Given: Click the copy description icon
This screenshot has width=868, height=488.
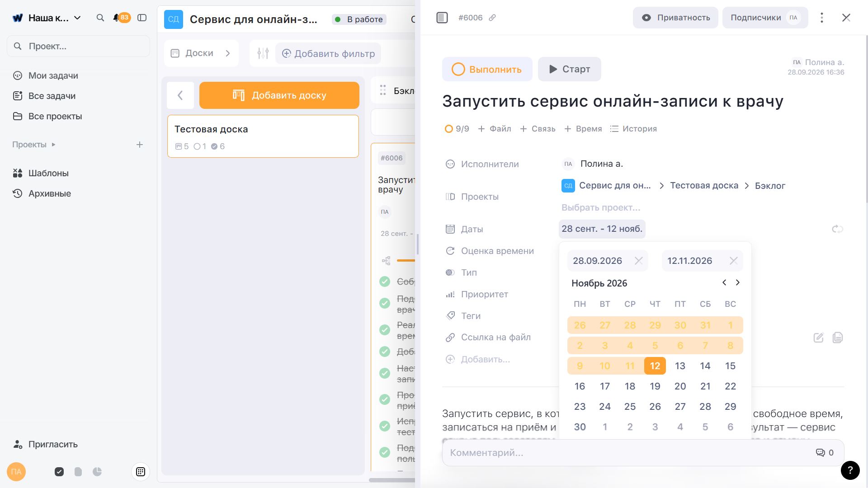Looking at the screenshot, I should pyautogui.click(x=838, y=338).
